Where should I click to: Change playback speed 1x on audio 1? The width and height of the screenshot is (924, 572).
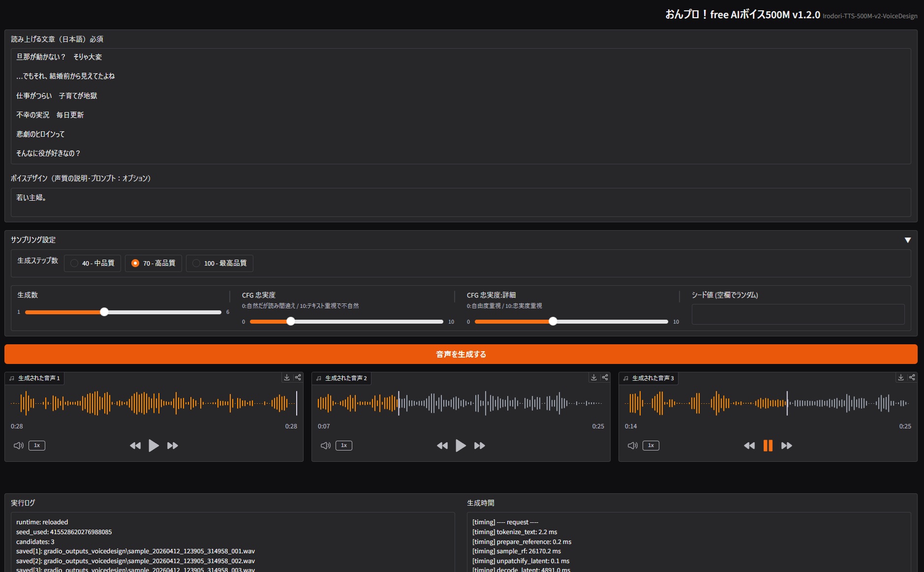click(x=37, y=446)
